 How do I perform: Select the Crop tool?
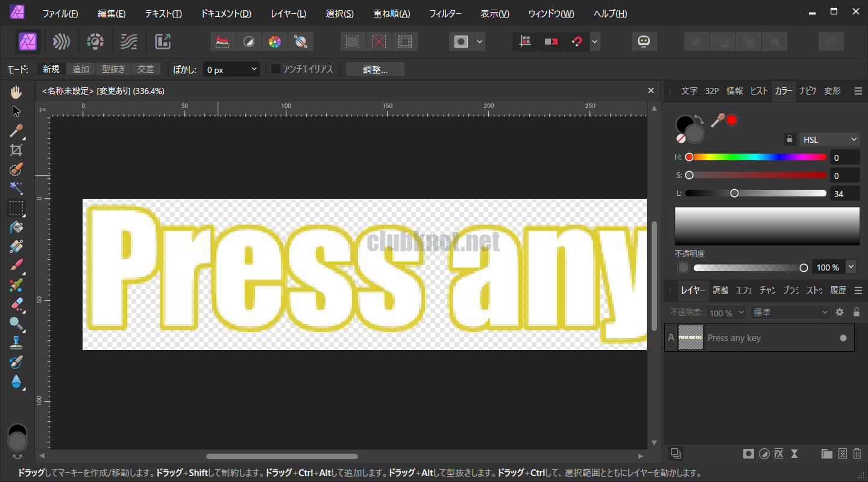pos(16,150)
